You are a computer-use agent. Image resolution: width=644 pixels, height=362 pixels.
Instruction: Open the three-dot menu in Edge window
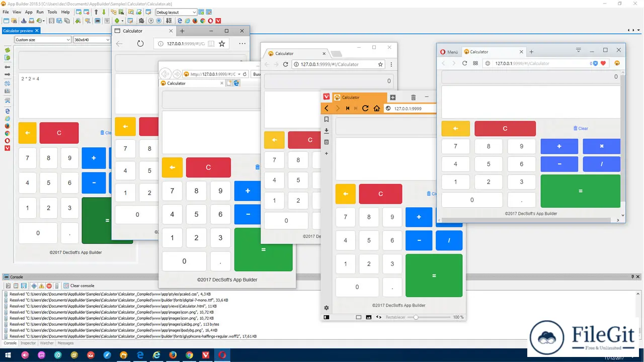click(x=242, y=44)
